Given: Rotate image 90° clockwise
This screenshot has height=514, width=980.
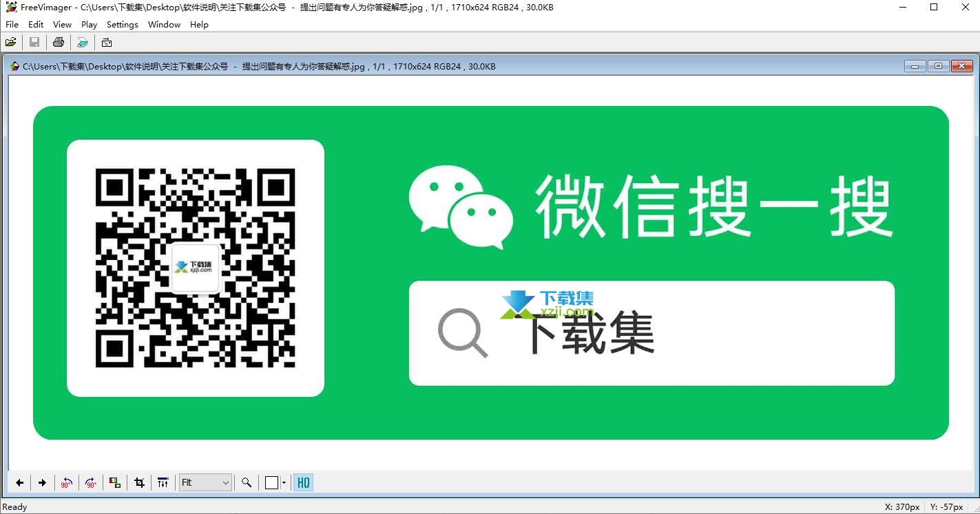Looking at the screenshot, I should pos(91,482).
